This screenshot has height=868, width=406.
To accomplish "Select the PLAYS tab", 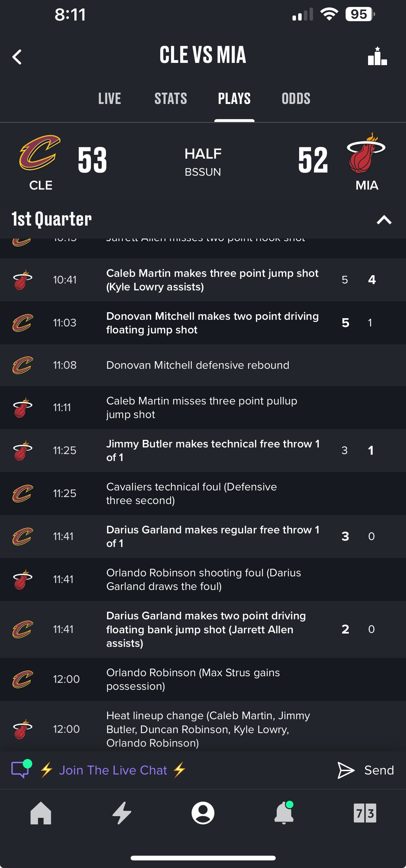I will pyautogui.click(x=234, y=99).
